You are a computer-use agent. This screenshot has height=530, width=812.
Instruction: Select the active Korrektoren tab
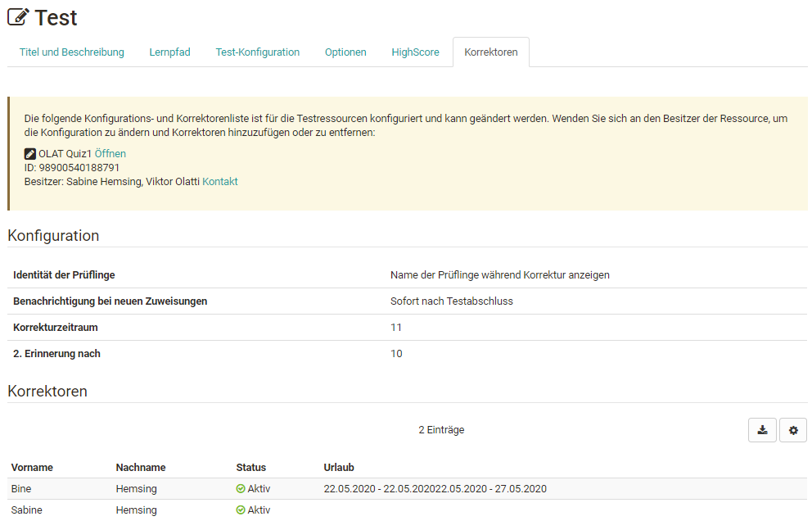click(x=490, y=52)
